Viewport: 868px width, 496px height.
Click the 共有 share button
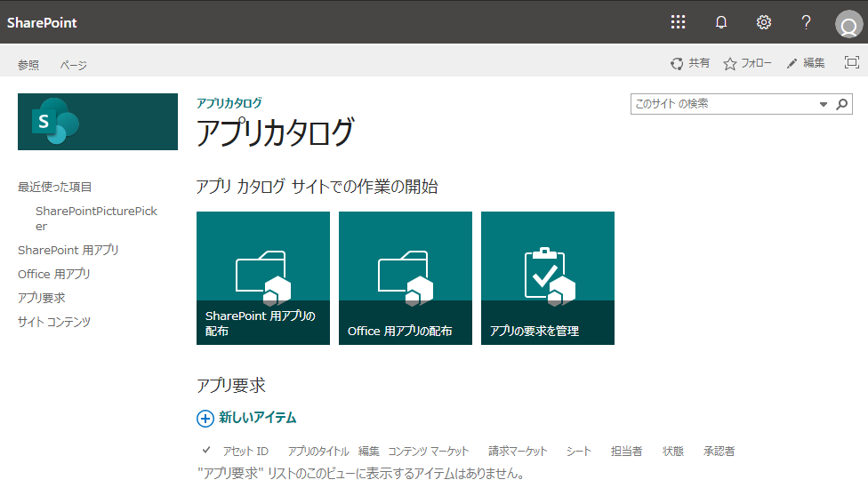690,63
